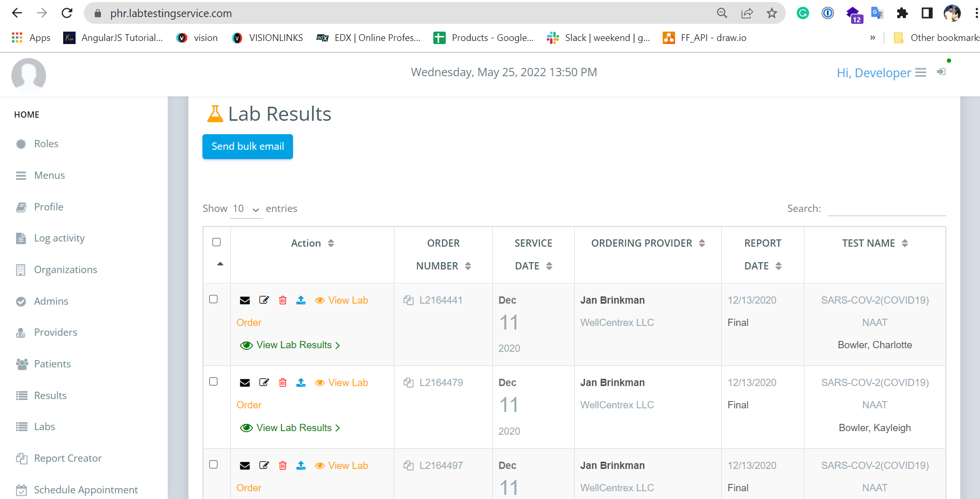The image size is (980, 499).
Task: Open Results in the sidebar
Action: (x=50, y=396)
